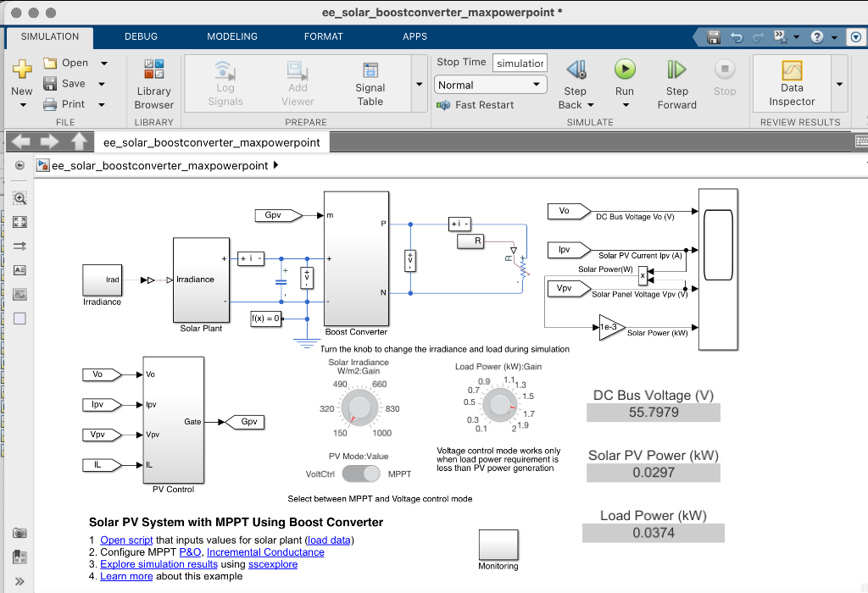Click the Learn more link
The image size is (868, 593).
coord(126,576)
